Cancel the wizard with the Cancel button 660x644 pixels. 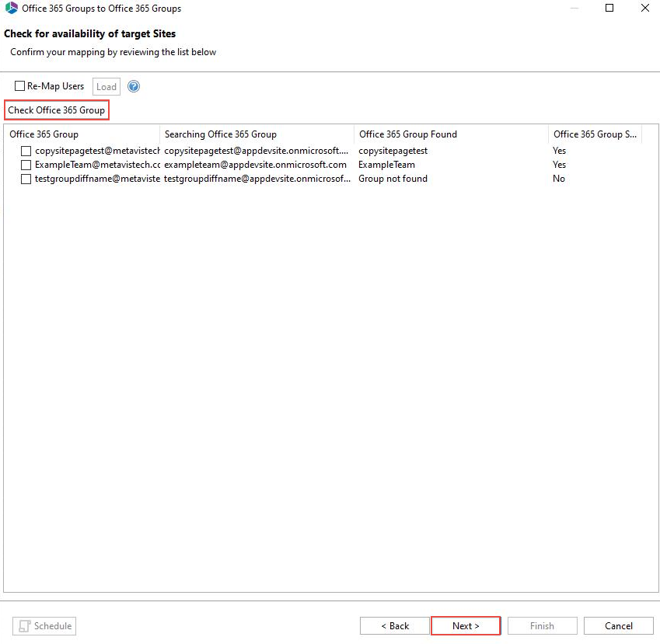point(618,626)
